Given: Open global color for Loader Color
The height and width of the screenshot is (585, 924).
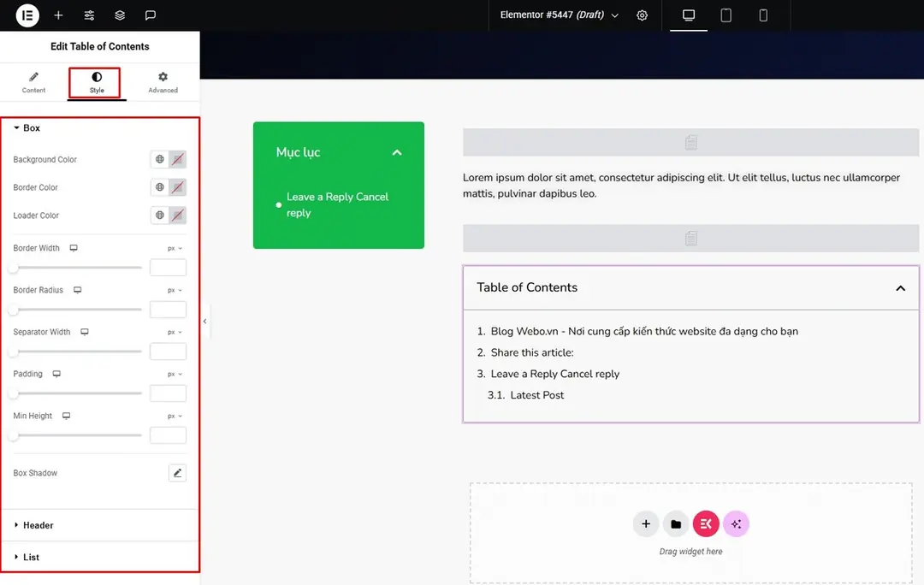Looking at the screenshot, I should pyautogui.click(x=160, y=215).
